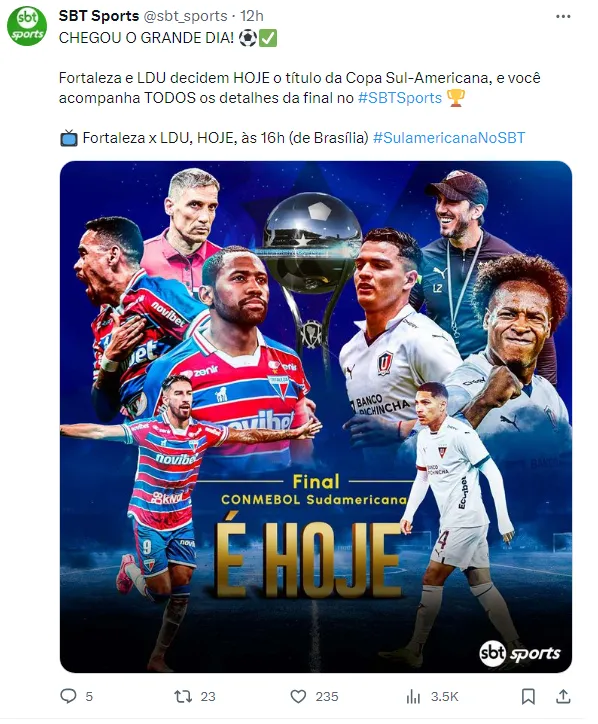Click the 3.5K views count
The width and height of the screenshot is (598, 724).
(444, 696)
